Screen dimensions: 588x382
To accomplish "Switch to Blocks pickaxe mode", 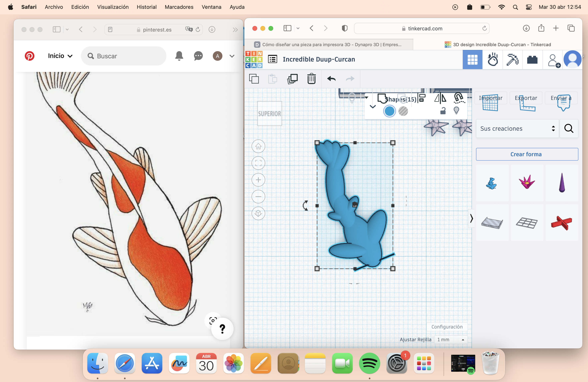I will click(512, 60).
